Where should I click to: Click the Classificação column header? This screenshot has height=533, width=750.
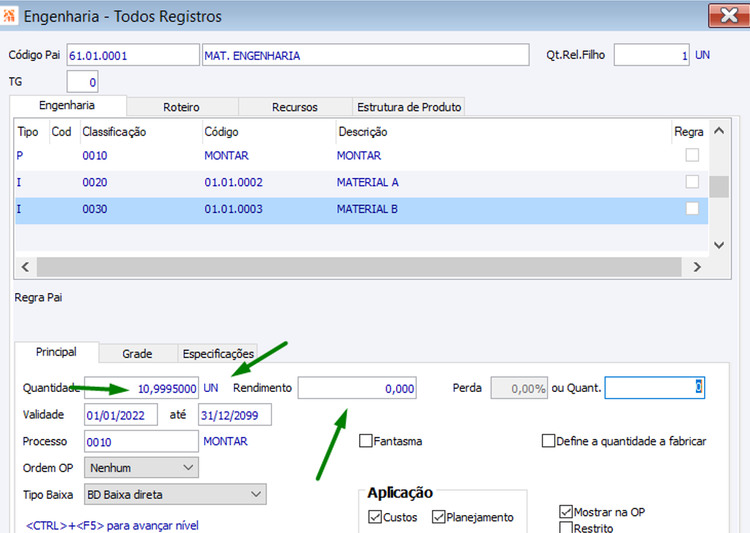pos(114,132)
